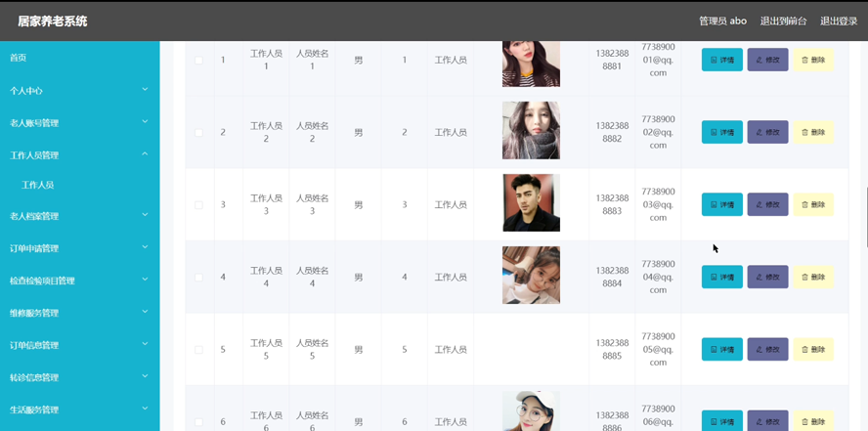The height and width of the screenshot is (431, 868).
Task: Open details for staff row 1
Action: pyautogui.click(x=721, y=60)
